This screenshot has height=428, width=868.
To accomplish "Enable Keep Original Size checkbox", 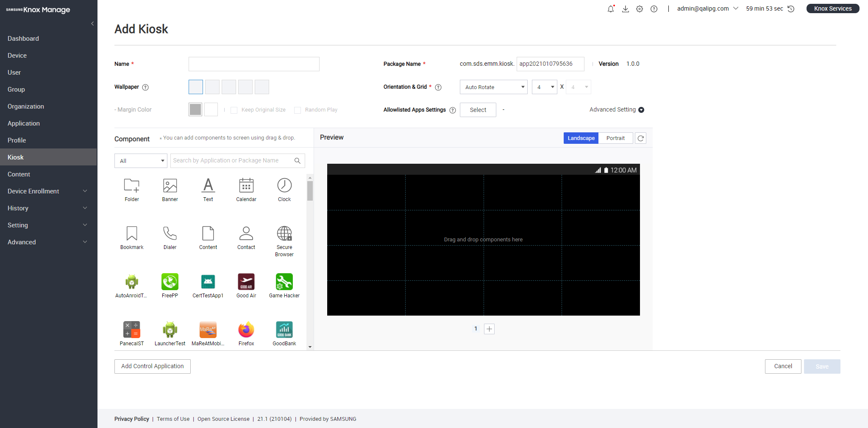I will (234, 110).
